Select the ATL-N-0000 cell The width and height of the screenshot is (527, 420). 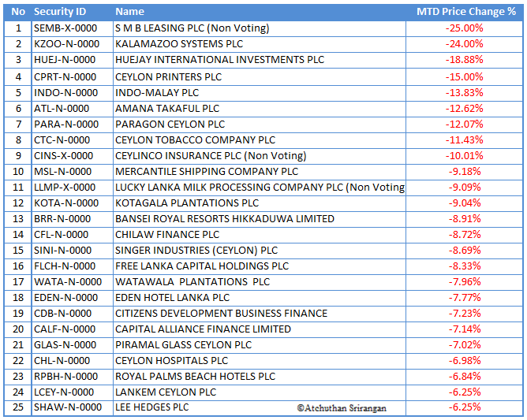tap(62, 109)
